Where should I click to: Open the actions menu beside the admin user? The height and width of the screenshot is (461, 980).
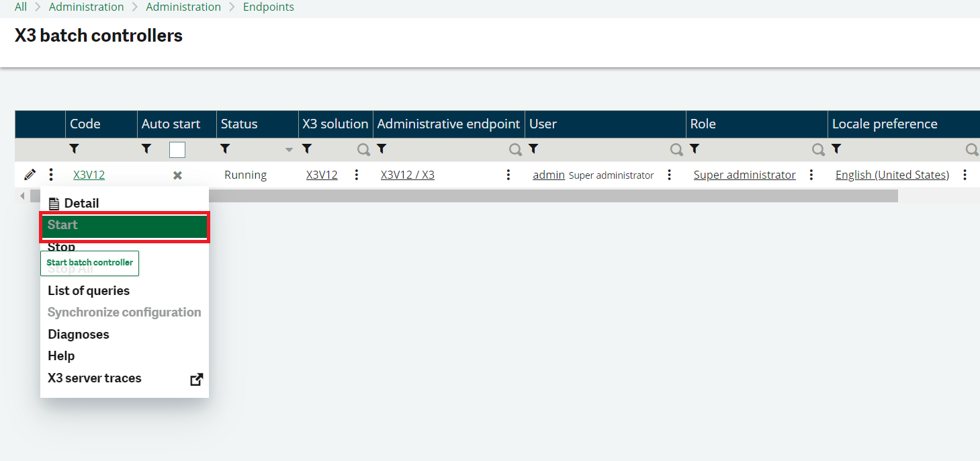670,174
